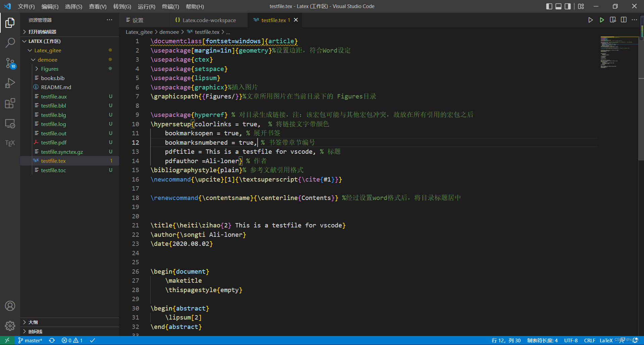Toggle the panel layout visibility

point(558,6)
